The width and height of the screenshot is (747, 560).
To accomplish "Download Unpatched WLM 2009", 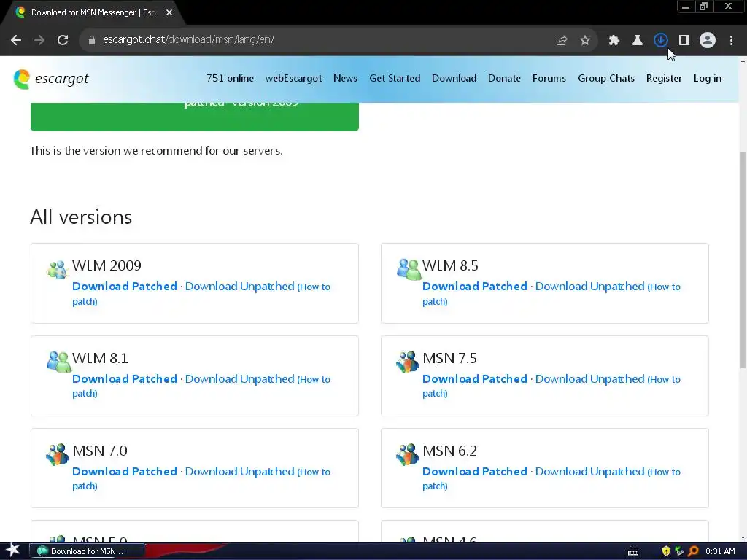I will pos(239,286).
